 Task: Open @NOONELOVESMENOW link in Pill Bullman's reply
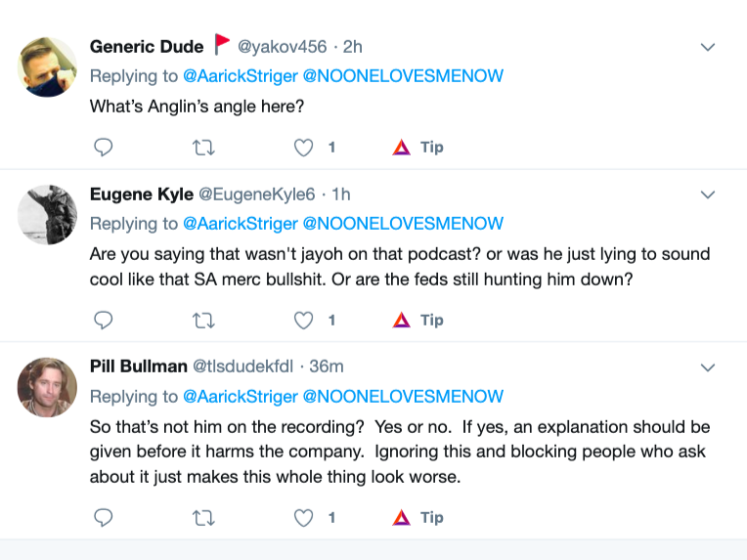point(403,397)
